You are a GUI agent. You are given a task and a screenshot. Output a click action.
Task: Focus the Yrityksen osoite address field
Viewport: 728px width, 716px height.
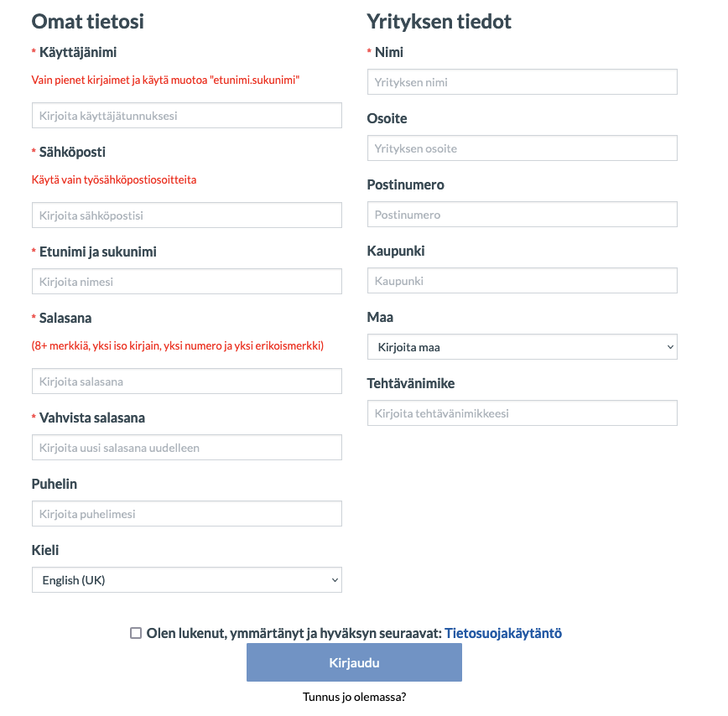coord(522,148)
